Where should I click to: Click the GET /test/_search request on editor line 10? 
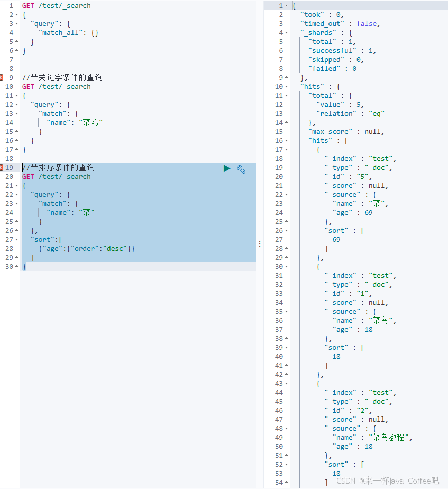(x=57, y=87)
